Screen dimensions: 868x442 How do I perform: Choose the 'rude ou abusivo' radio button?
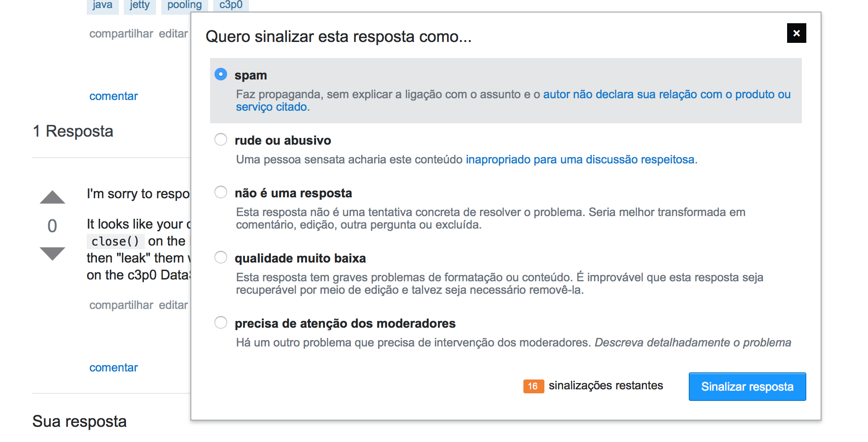coord(221,139)
